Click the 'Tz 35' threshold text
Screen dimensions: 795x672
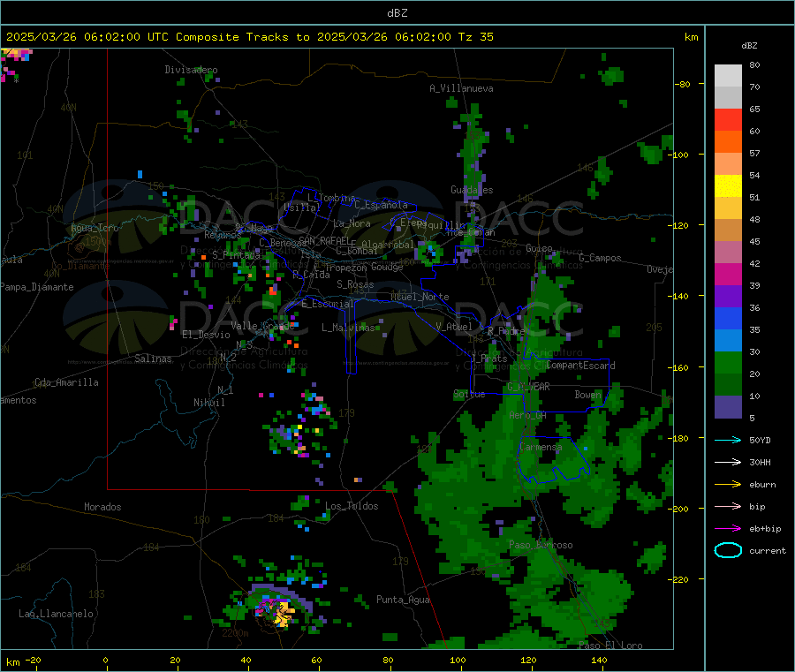(x=475, y=37)
